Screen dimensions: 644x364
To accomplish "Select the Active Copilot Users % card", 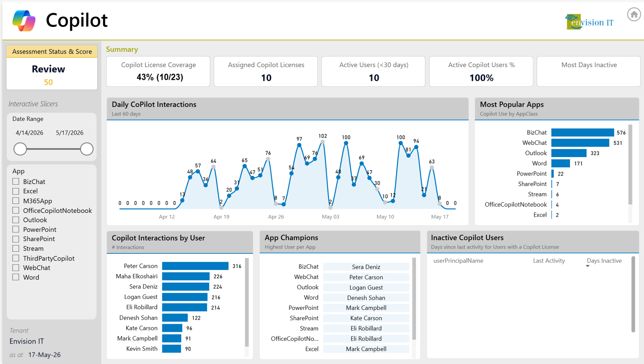I will 481,71.
